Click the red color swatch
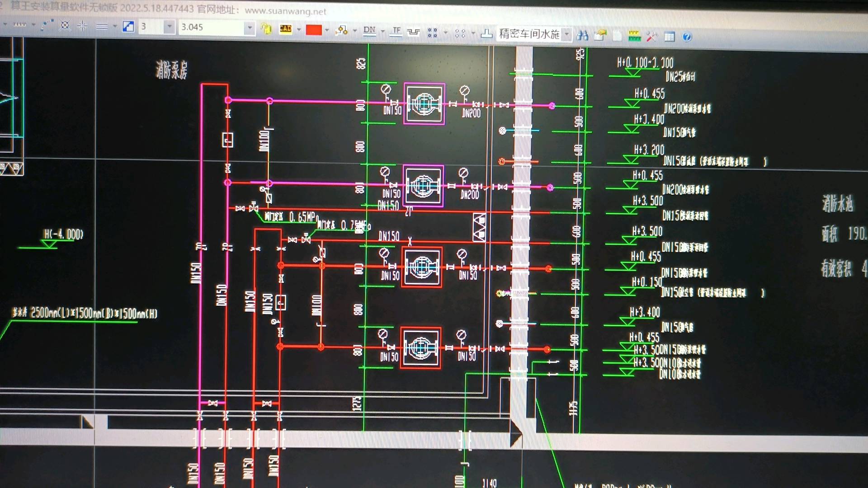The width and height of the screenshot is (868, 488). pos(314,30)
